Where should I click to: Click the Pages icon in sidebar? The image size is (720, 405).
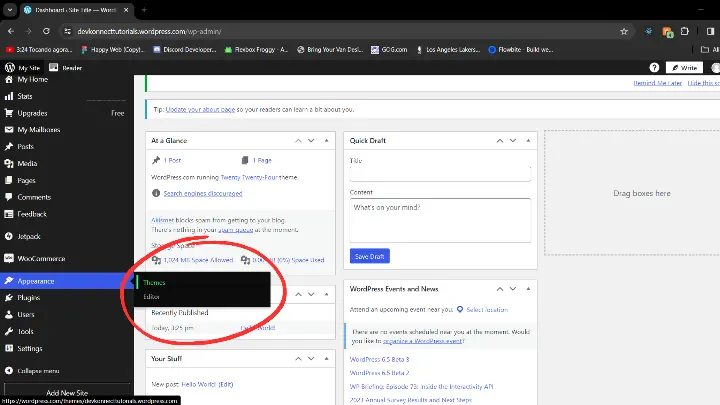click(9, 180)
